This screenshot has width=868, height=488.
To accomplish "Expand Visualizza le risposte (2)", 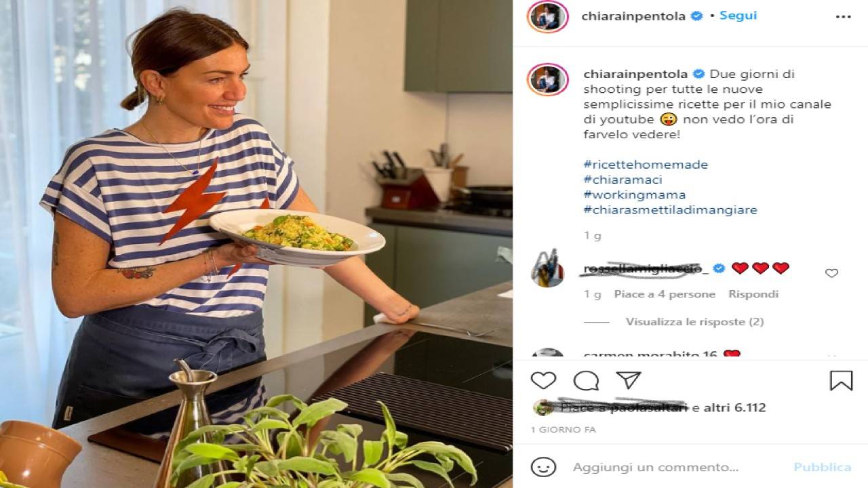I will 694,322.
